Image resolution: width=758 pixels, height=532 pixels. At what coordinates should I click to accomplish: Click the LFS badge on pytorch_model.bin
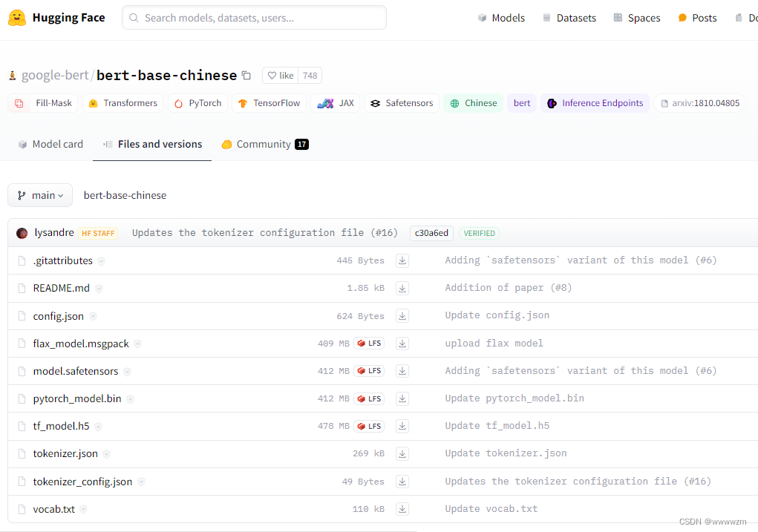coord(370,398)
